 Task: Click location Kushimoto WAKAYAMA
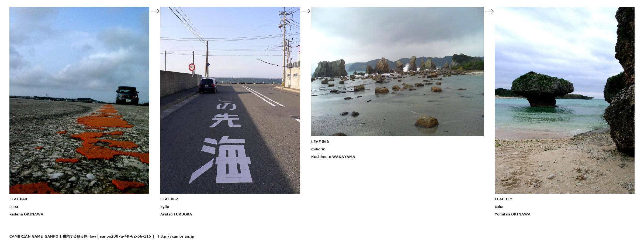tap(333, 157)
